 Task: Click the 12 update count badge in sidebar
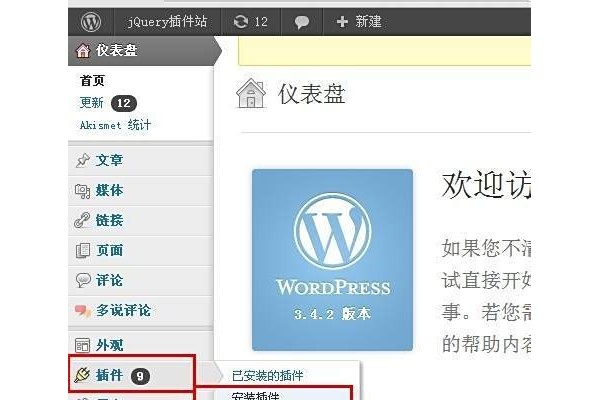[x=124, y=103]
